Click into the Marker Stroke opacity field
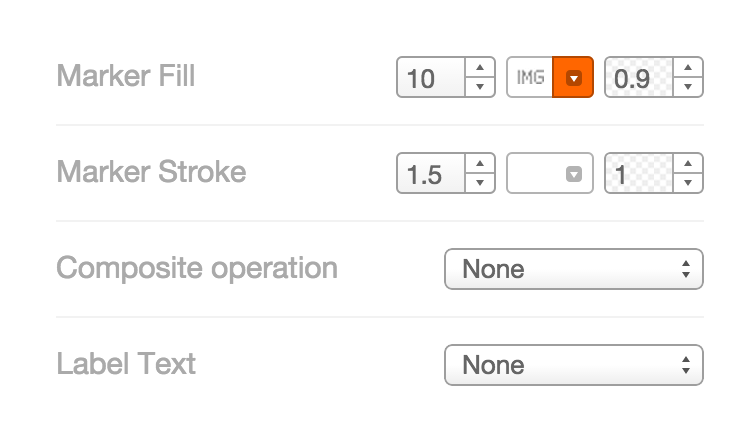Screen dimensions: 744x438 pyautogui.click(x=639, y=173)
